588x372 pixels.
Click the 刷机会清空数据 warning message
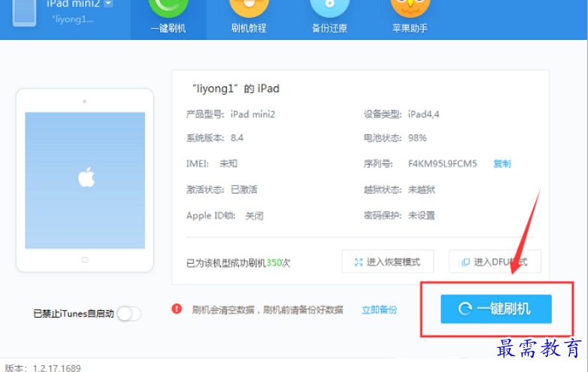pyautogui.click(x=268, y=310)
